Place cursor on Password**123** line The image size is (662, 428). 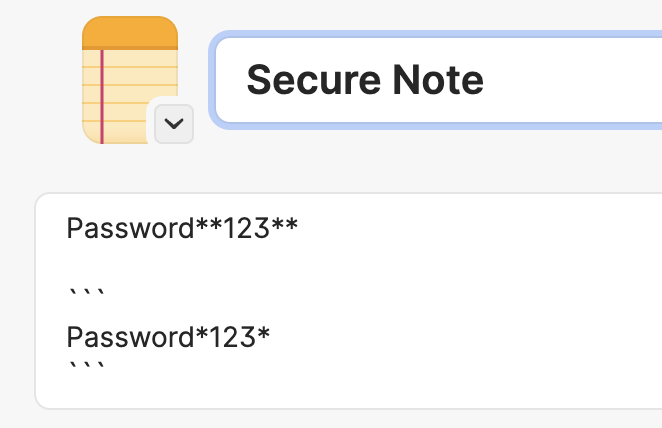[182, 228]
